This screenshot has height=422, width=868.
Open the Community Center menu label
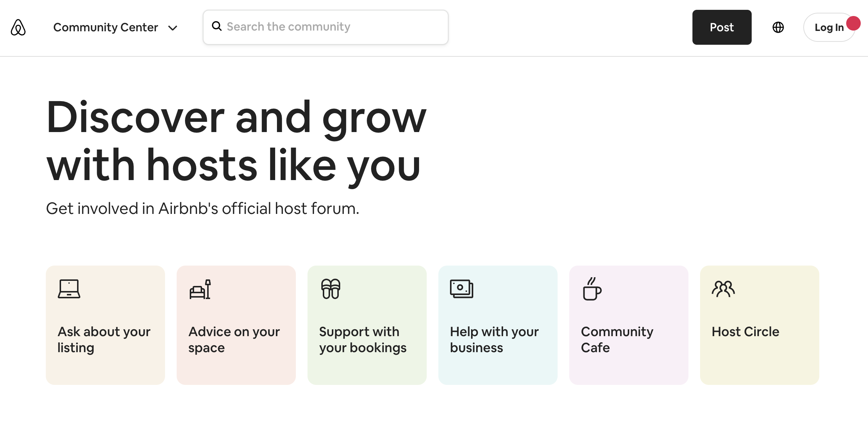[x=106, y=27]
